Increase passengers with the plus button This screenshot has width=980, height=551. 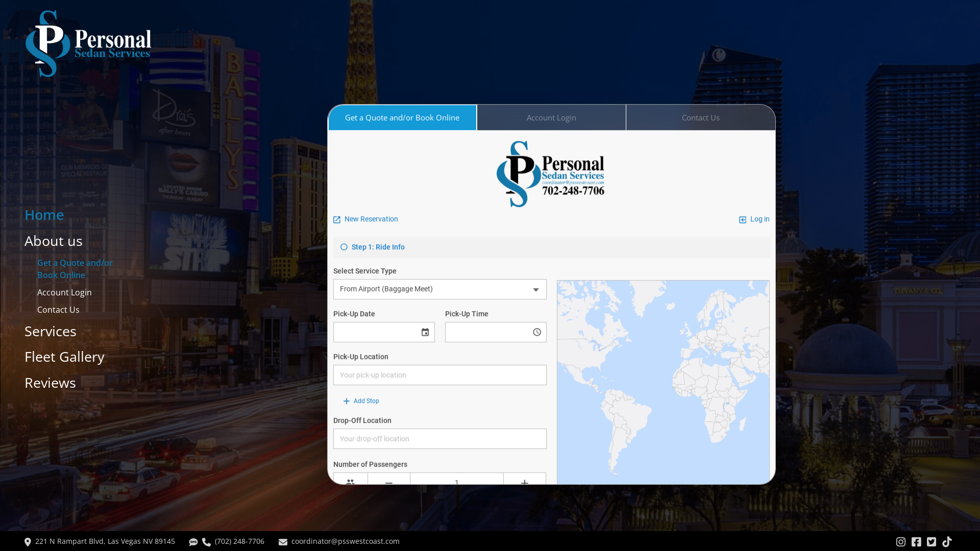coord(524,480)
